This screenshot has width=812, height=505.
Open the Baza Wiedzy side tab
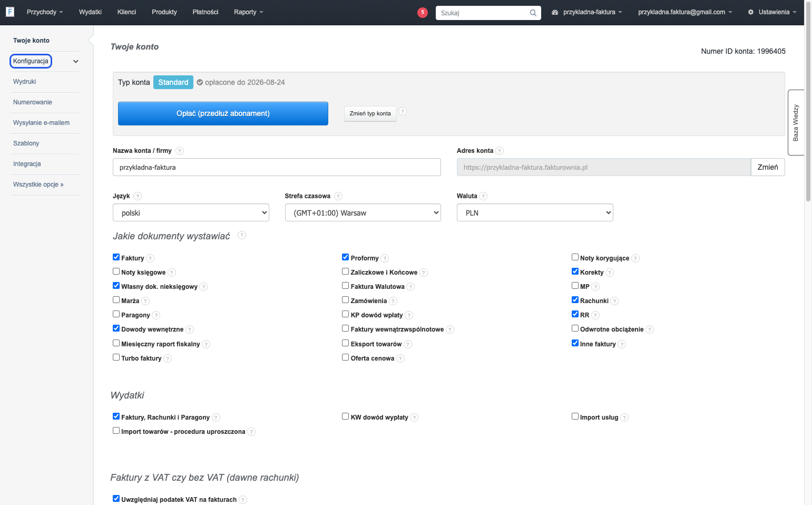796,122
